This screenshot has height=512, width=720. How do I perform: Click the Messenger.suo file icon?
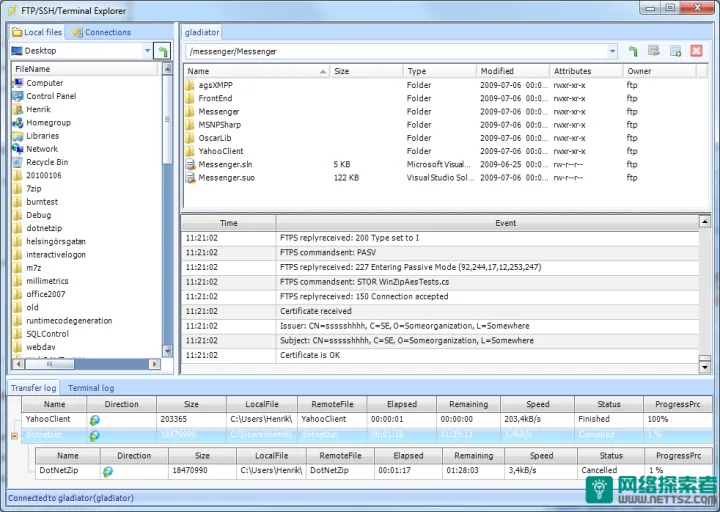190,178
